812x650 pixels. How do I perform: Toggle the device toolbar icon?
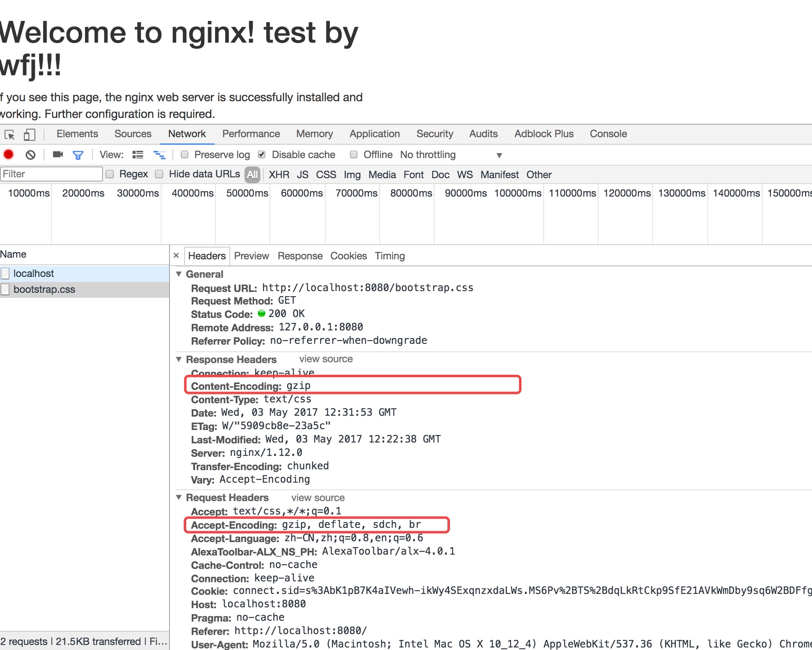(29, 134)
